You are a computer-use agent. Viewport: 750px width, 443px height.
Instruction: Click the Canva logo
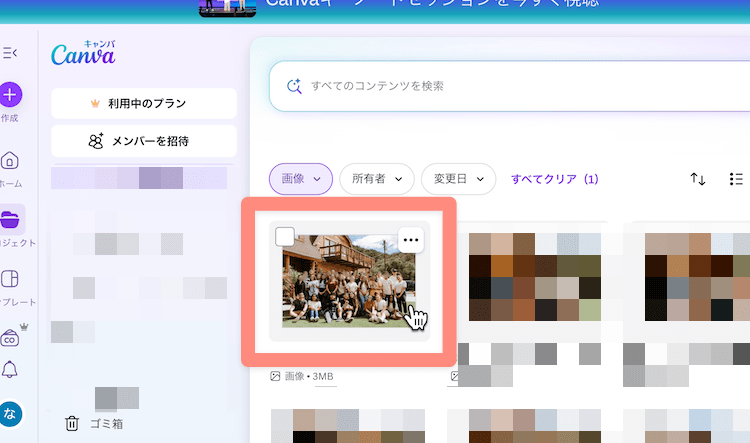pyautogui.click(x=83, y=53)
